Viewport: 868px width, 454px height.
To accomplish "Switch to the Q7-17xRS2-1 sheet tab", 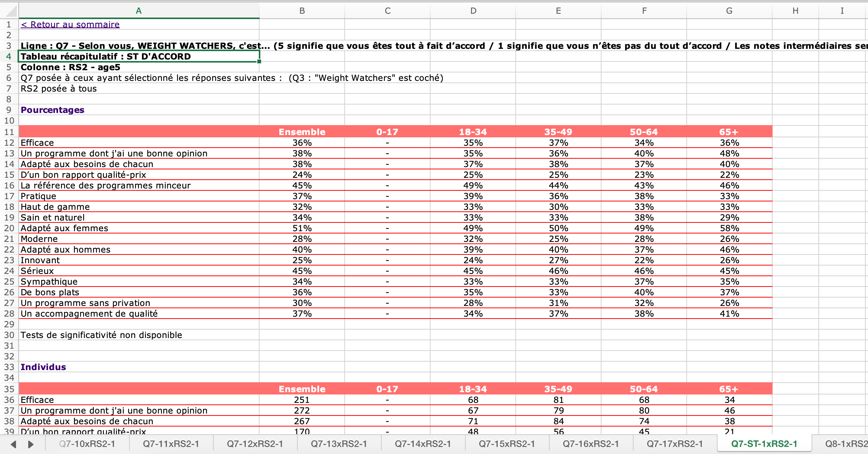I will [x=675, y=444].
